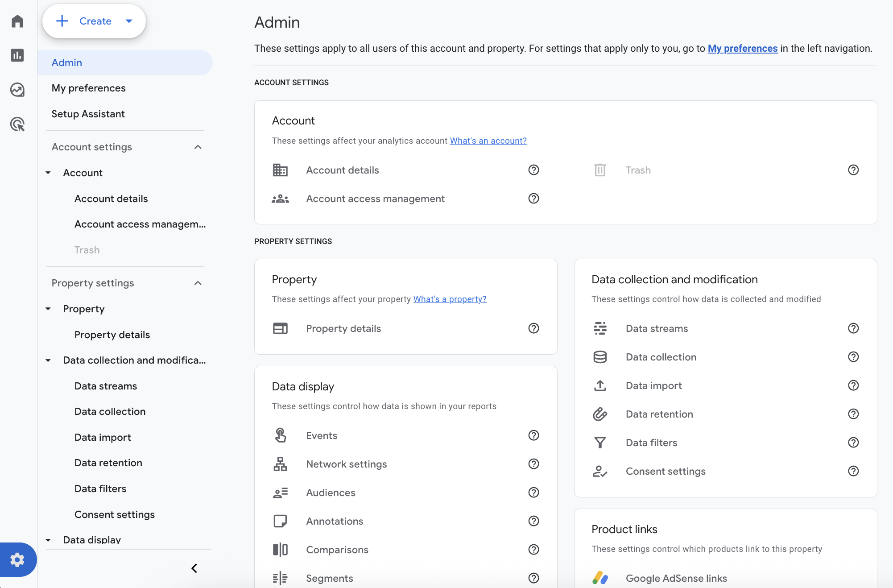Viewport: 893px width, 588px height.
Task: Open the Reports bar-chart icon
Action: (17, 55)
